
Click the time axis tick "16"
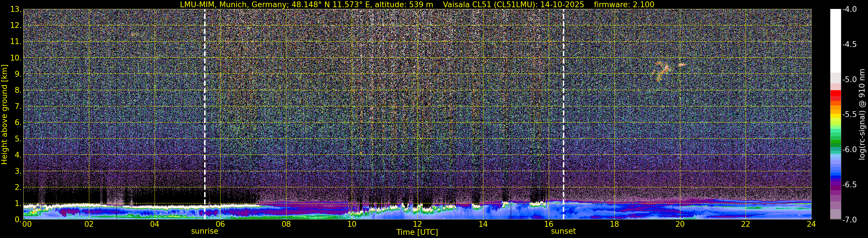click(548, 224)
